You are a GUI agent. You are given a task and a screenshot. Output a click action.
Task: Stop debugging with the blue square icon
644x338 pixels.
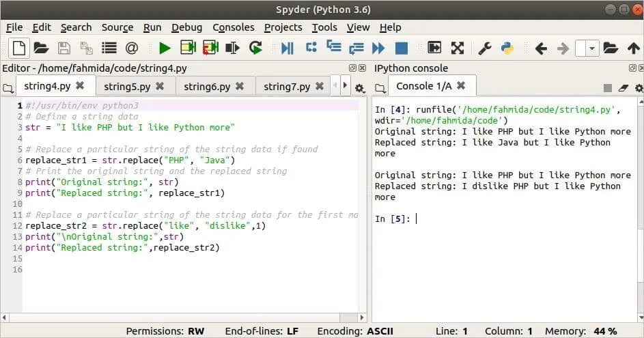[x=402, y=48]
